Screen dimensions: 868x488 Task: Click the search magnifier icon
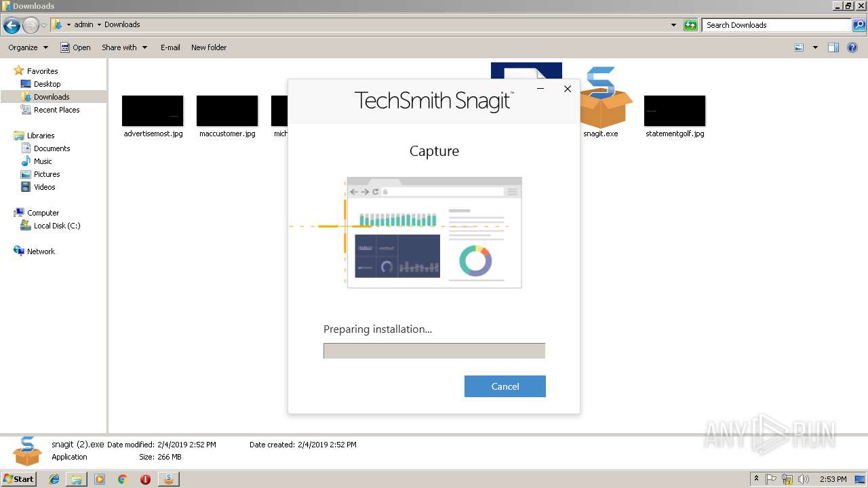pyautogui.click(x=860, y=25)
